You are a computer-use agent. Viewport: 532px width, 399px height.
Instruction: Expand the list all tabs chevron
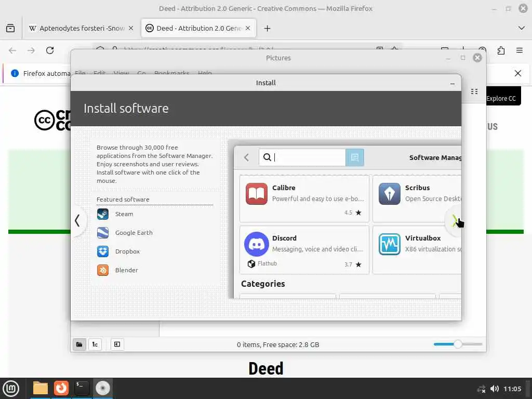pos(522,28)
